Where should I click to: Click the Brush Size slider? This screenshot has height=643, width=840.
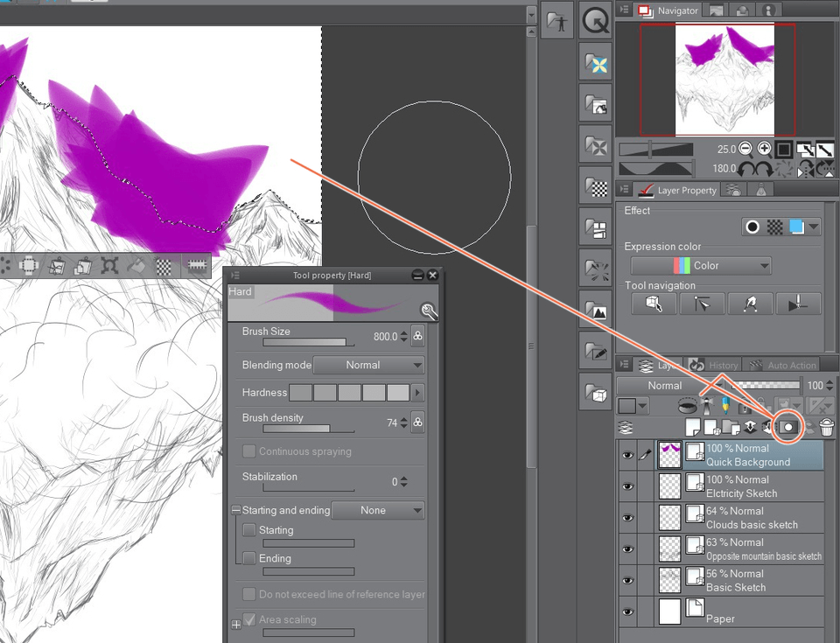(304, 342)
